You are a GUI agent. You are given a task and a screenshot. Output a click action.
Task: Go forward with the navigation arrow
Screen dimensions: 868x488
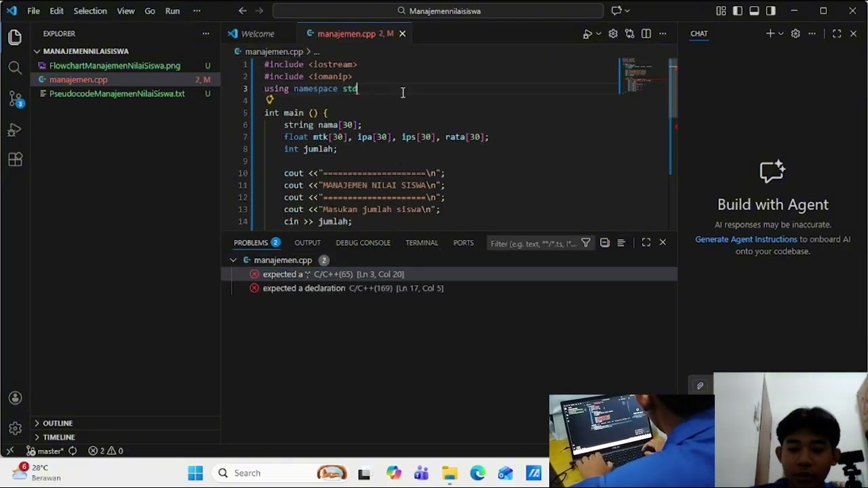click(260, 11)
